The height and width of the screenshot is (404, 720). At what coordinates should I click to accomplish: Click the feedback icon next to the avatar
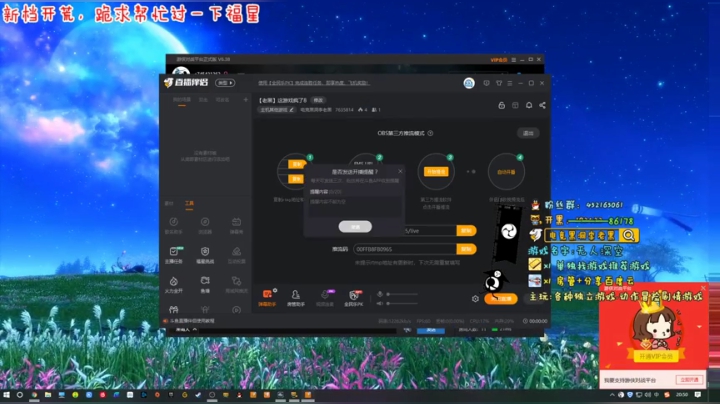[x=486, y=83]
